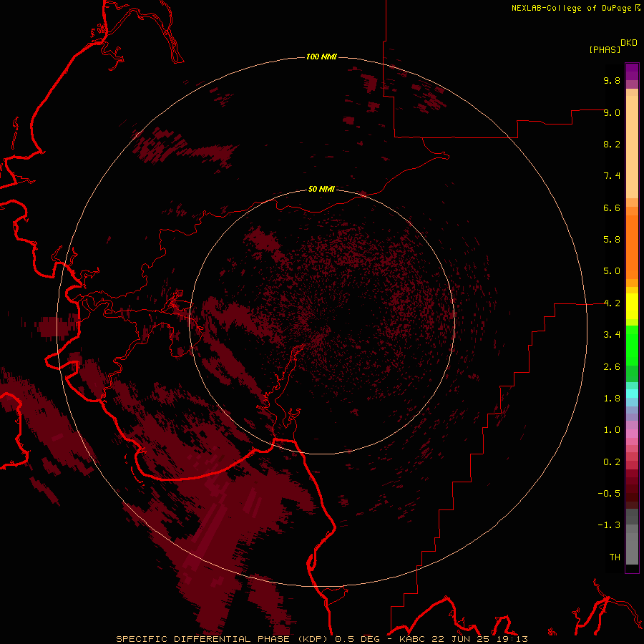This screenshot has height=644, width=644.
Task: Click the yellow segment of the color bar
Action: (x=632, y=306)
